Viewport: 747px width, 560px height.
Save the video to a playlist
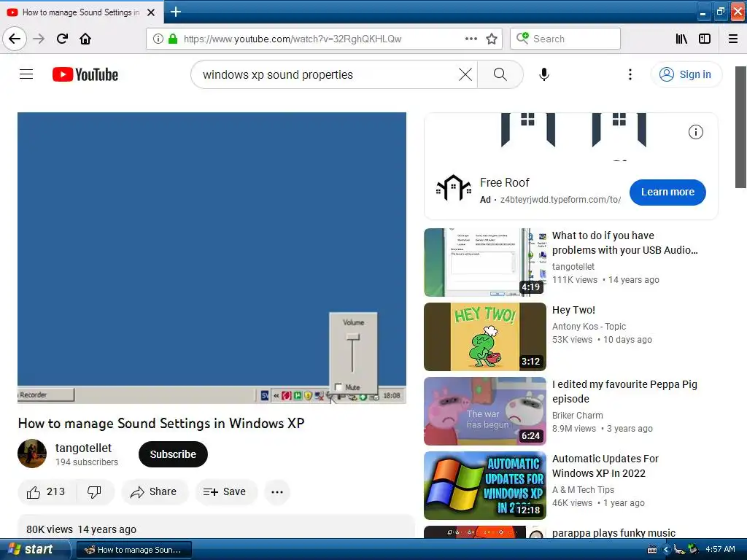click(225, 492)
